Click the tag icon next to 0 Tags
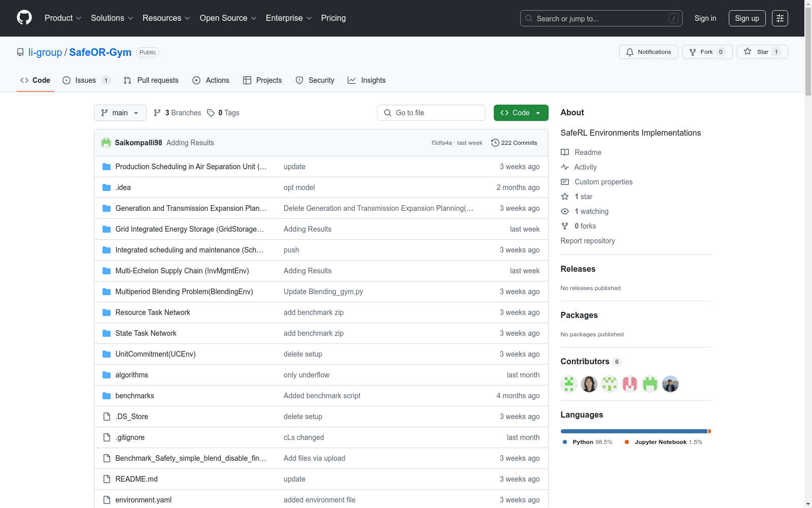812x508 pixels. pyautogui.click(x=211, y=113)
